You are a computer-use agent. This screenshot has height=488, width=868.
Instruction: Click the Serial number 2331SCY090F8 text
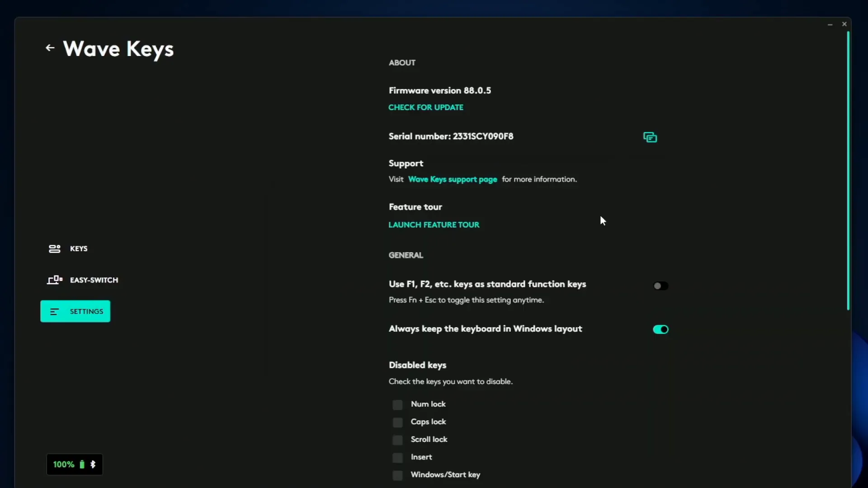(451, 136)
